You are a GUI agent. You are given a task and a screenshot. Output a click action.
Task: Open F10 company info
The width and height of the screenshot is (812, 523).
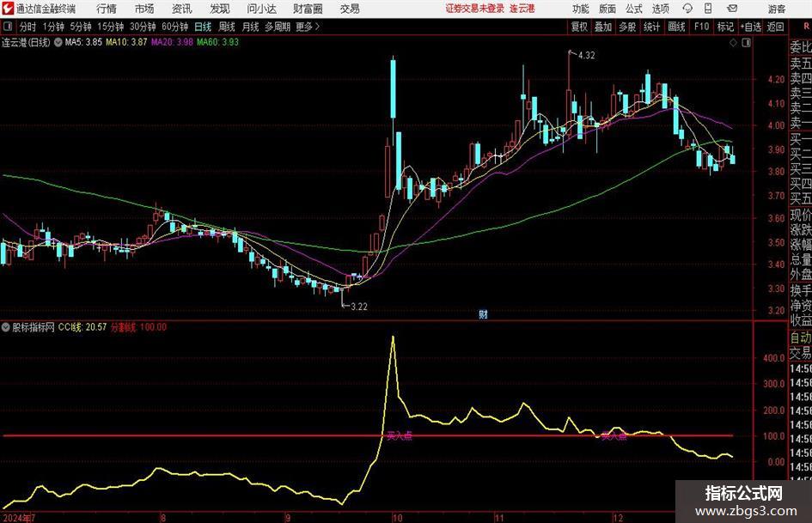702,27
